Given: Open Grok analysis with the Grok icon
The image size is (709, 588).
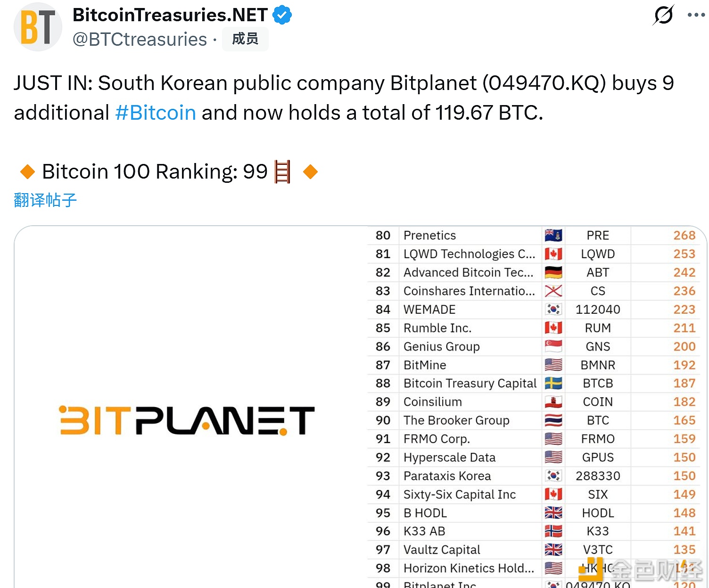Looking at the screenshot, I should tap(663, 15).
